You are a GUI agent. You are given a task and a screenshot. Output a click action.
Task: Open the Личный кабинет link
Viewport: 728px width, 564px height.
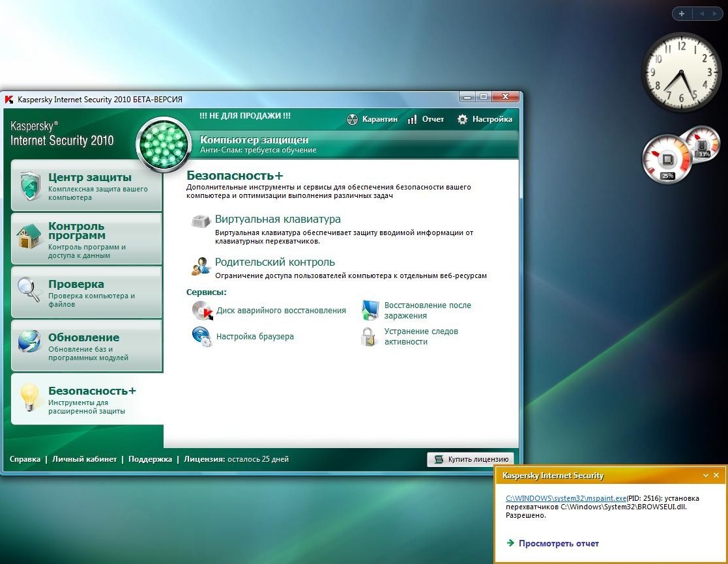85,459
